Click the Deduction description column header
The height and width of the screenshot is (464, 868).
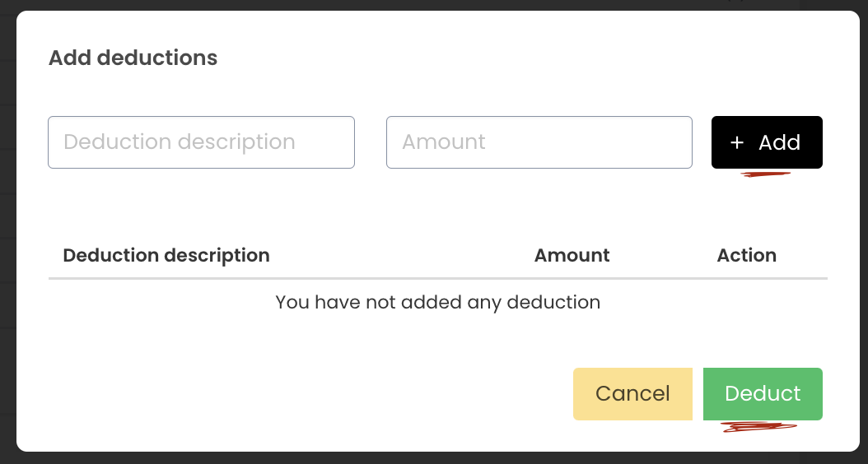166,255
